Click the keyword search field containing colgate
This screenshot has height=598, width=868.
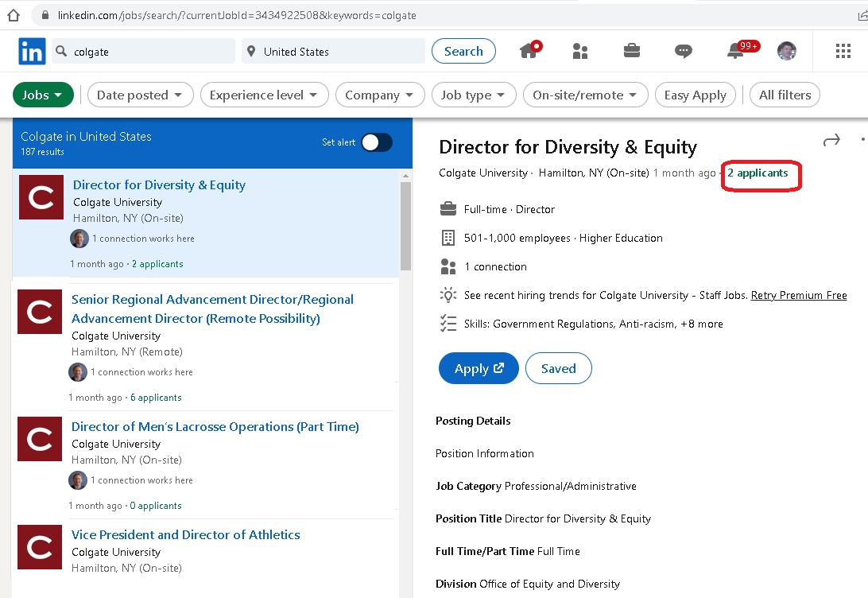[143, 51]
